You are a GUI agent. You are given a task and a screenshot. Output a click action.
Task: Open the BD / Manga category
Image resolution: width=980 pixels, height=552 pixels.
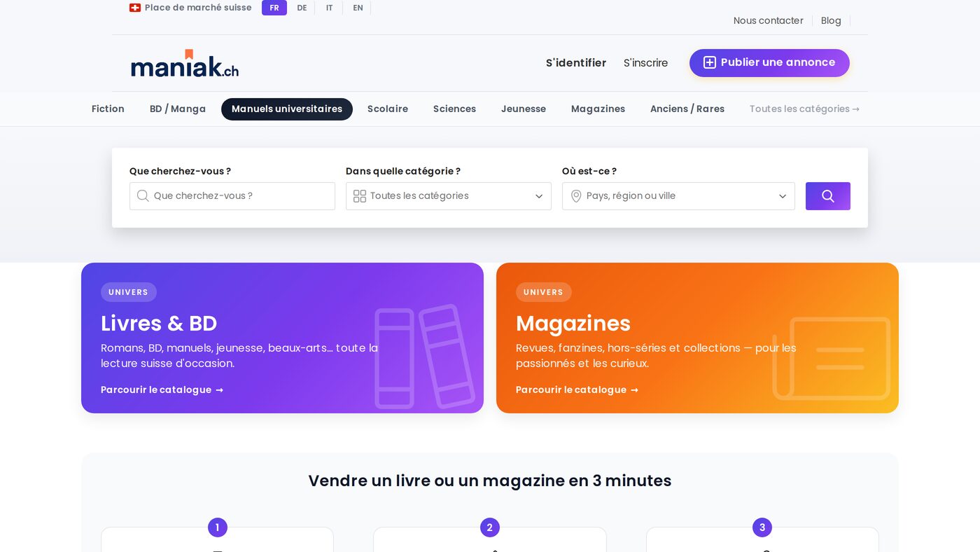(178, 109)
